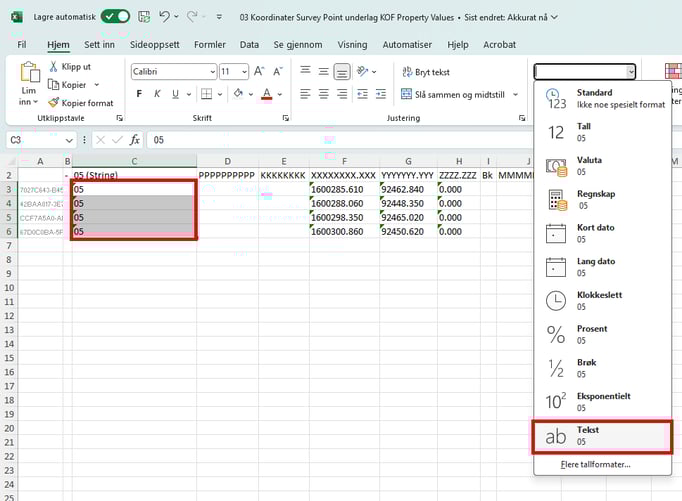
Task: Click the Save icon in title bar
Action: [144, 17]
